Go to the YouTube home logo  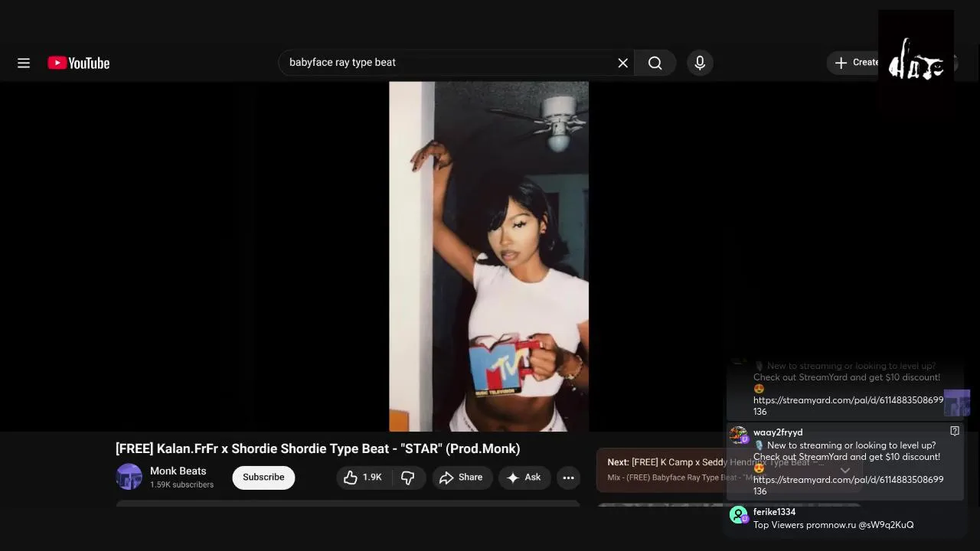(79, 63)
